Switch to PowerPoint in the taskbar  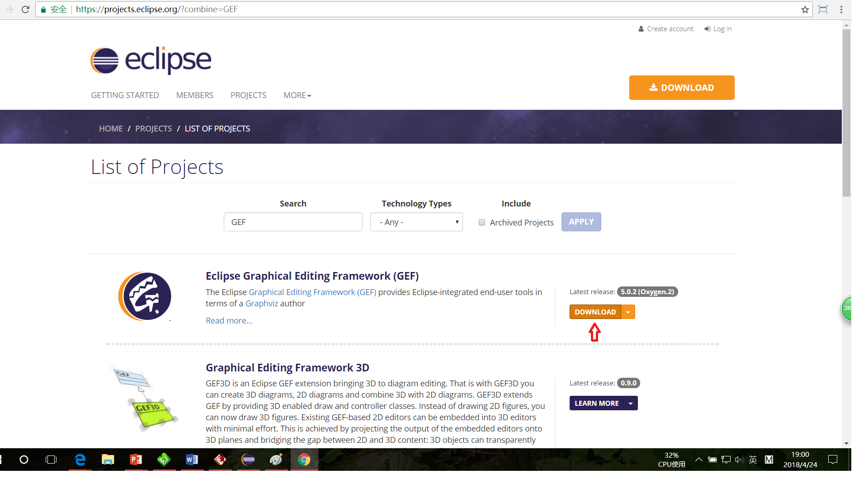(x=136, y=460)
